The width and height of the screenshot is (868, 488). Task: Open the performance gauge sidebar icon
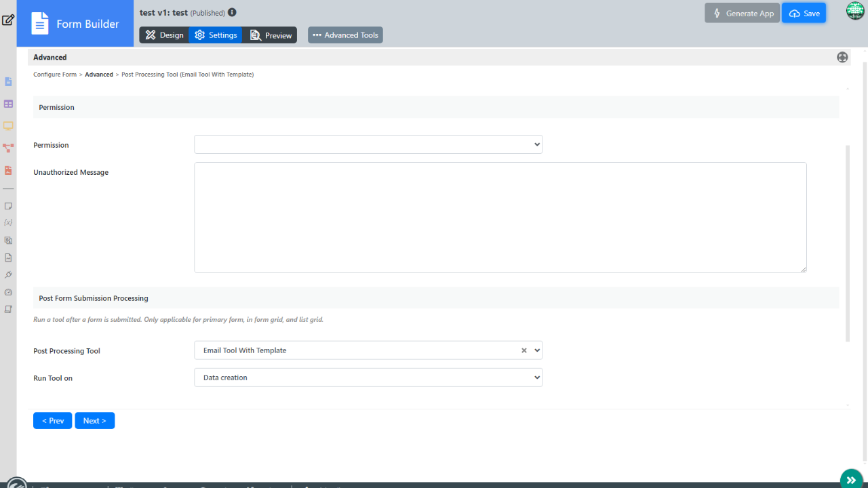click(8, 292)
